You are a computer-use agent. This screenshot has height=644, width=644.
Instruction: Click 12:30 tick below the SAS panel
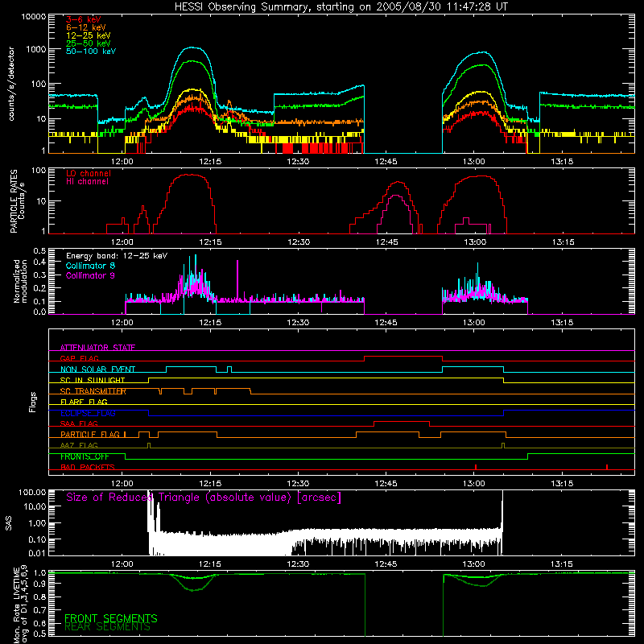coord(298,564)
